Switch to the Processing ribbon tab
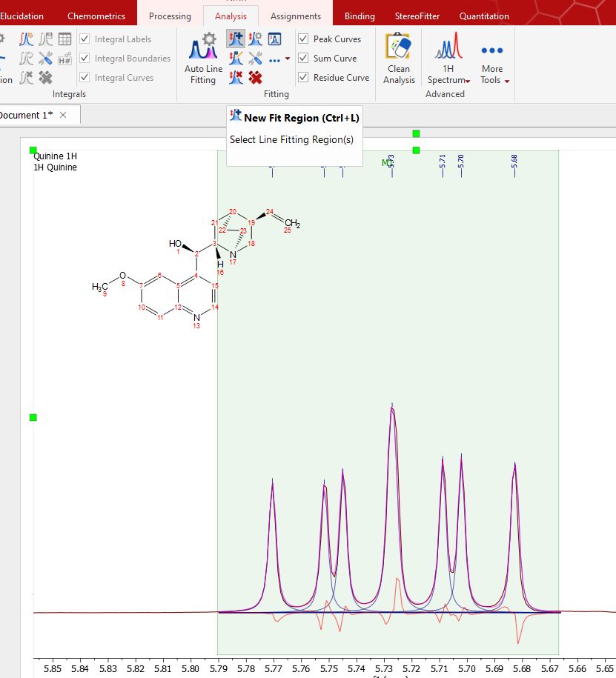Image resolution: width=616 pixels, height=678 pixels. pyautogui.click(x=170, y=16)
